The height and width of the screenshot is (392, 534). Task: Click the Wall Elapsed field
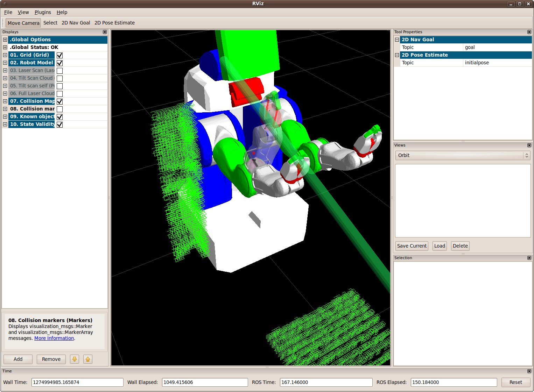tap(205, 382)
